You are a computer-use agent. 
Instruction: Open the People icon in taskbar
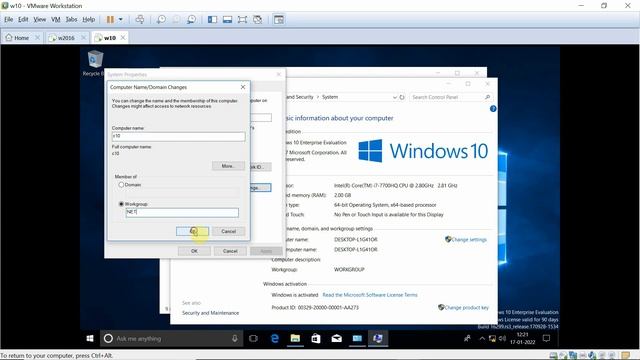pos(467,338)
